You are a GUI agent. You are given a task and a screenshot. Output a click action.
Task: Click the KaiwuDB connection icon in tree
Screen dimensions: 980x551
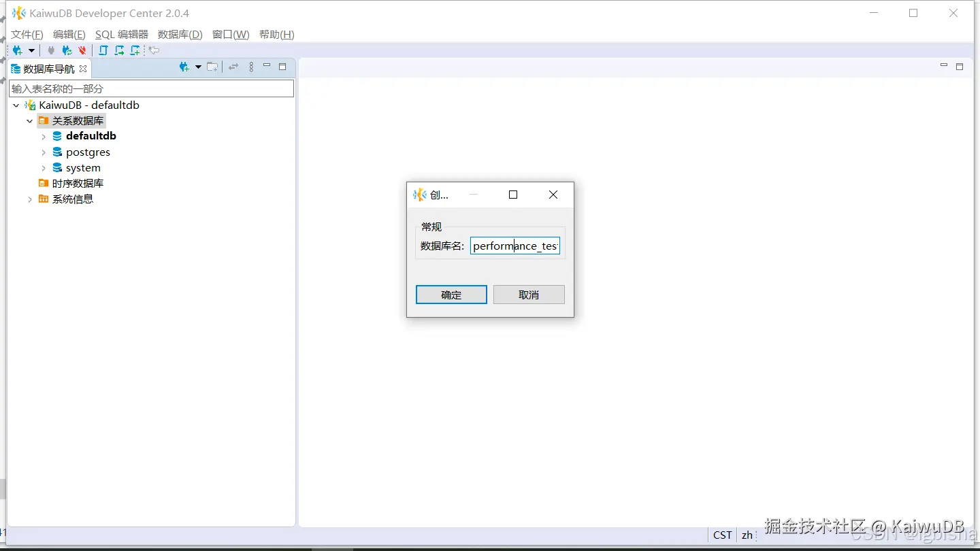tap(30, 105)
